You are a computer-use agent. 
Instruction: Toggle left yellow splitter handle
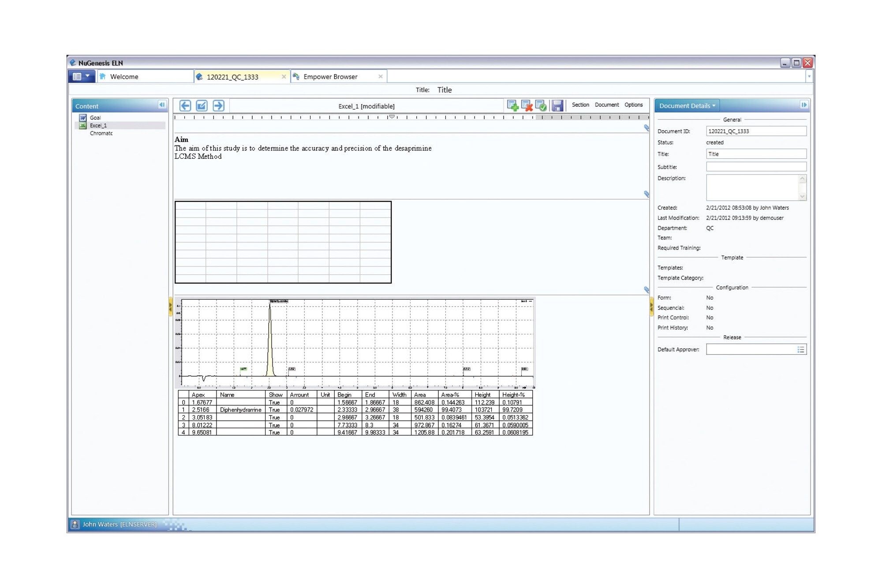(171, 306)
